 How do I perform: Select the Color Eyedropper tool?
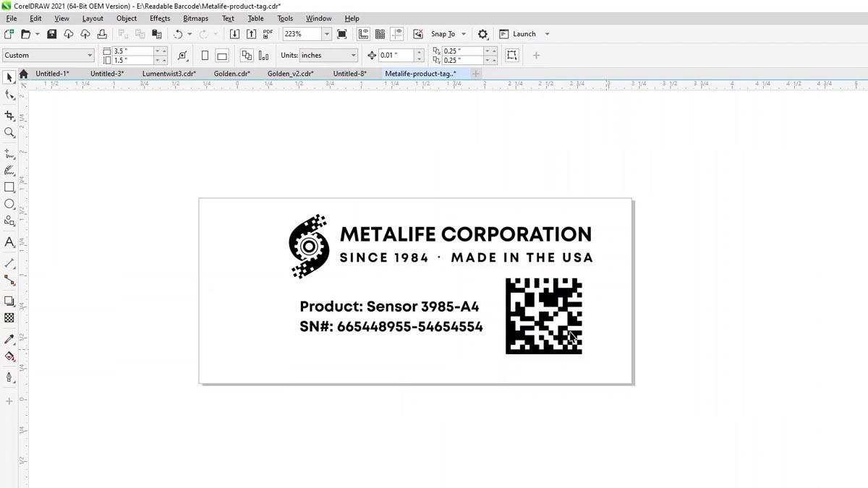click(9, 338)
